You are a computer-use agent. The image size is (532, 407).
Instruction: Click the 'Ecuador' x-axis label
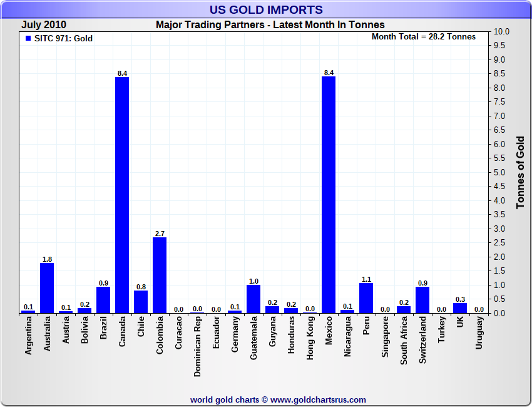216,332
